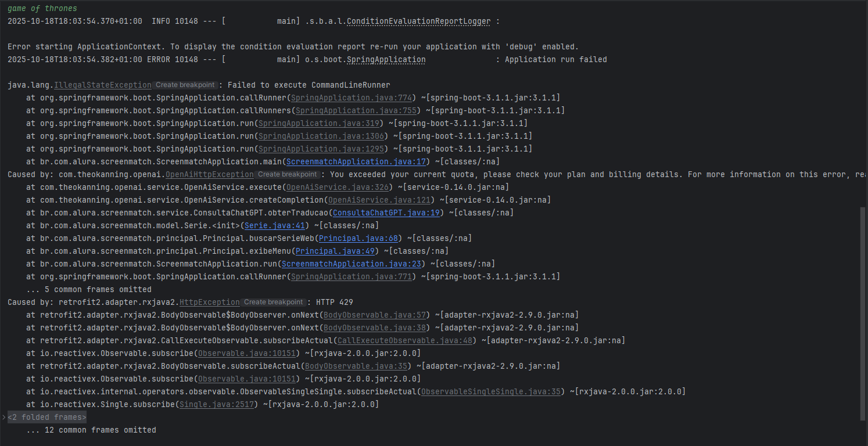This screenshot has width=868, height=446.
Task: Open Single.java:2517 source link
Action: click(216, 404)
